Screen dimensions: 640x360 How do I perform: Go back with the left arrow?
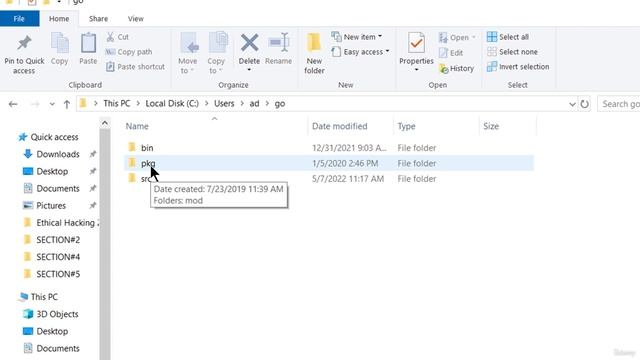click(x=13, y=104)
